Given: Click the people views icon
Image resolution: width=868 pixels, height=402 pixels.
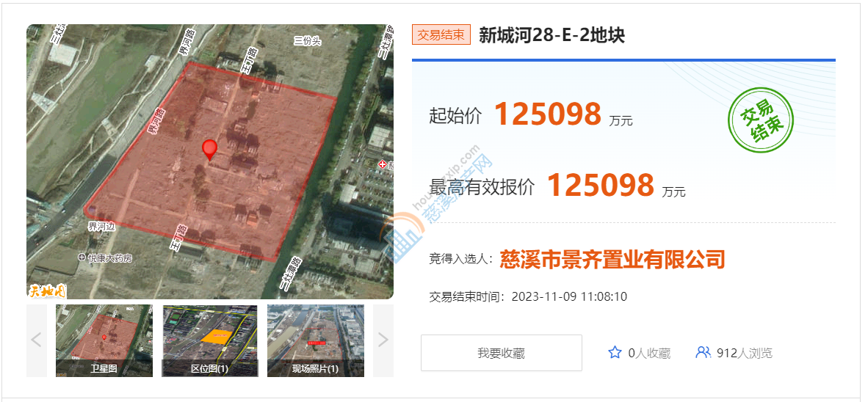Looking at the screenshot, I should tap(703, 352).
